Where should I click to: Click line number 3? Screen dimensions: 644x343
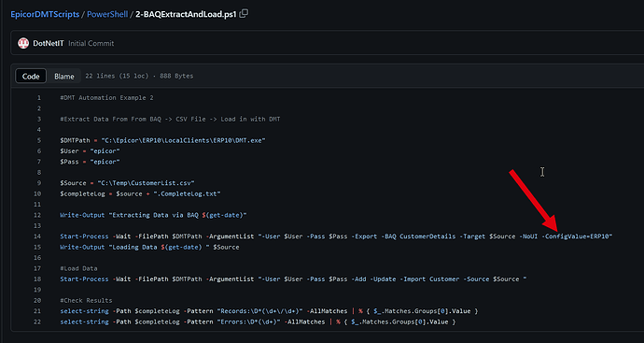coord(39,120)
